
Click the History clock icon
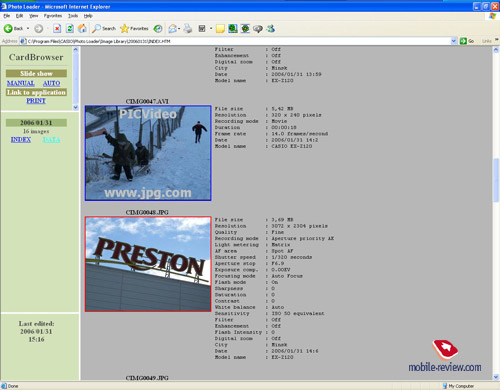click(158, 29)
